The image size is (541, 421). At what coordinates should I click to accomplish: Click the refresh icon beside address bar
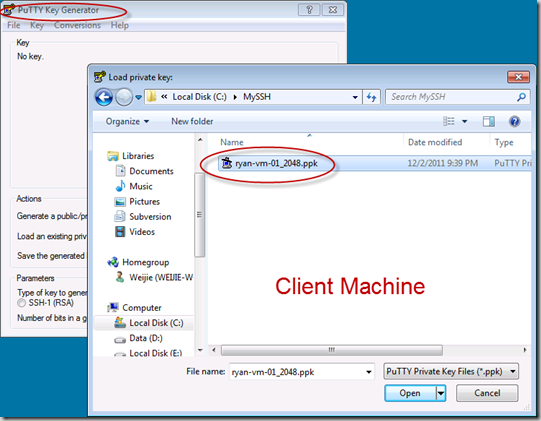click(372, 97)
